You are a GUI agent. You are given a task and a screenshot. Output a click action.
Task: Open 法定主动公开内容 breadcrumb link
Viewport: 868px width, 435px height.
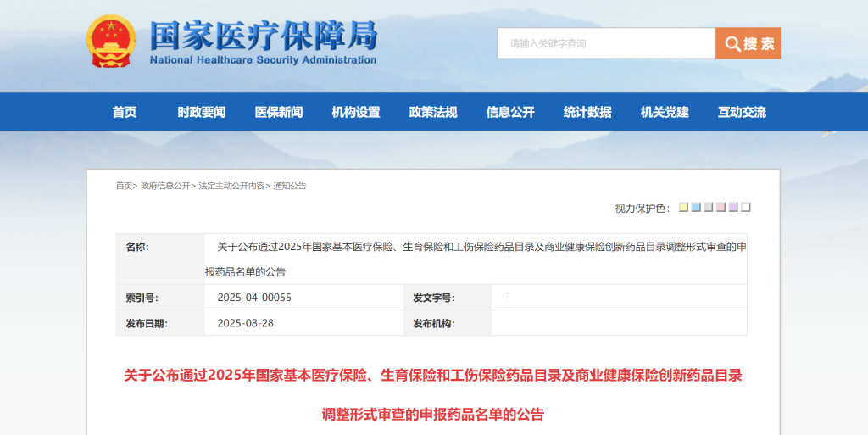click(x=231, y=186)
